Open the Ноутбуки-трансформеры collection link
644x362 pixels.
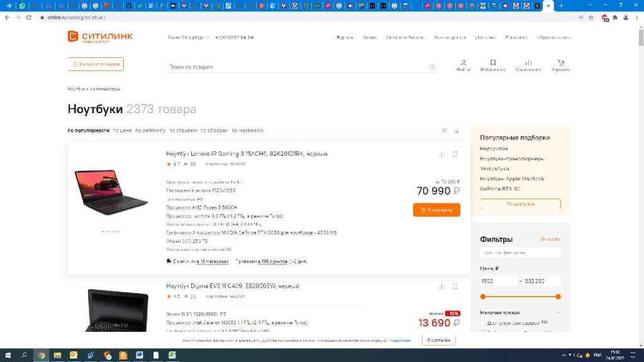click(x=512, y=159)
